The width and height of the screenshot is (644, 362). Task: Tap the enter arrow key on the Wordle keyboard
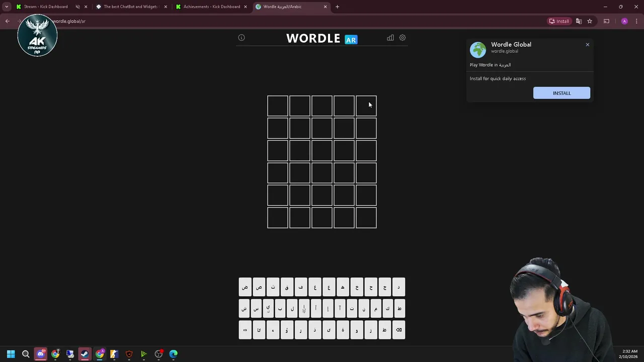pos(245,330)
